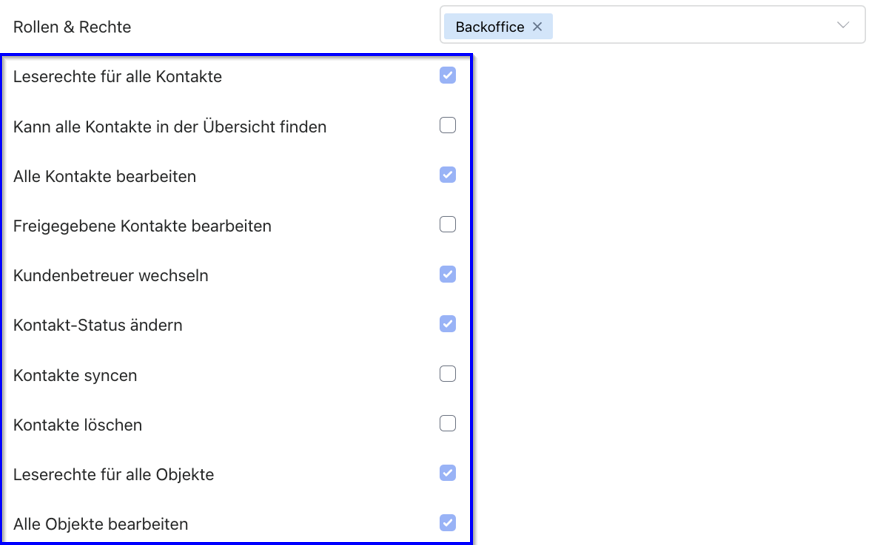The height and width of the screenshot is (545, 872).
Task: Click the Backoffice role tag
Action: coord(489,27)
